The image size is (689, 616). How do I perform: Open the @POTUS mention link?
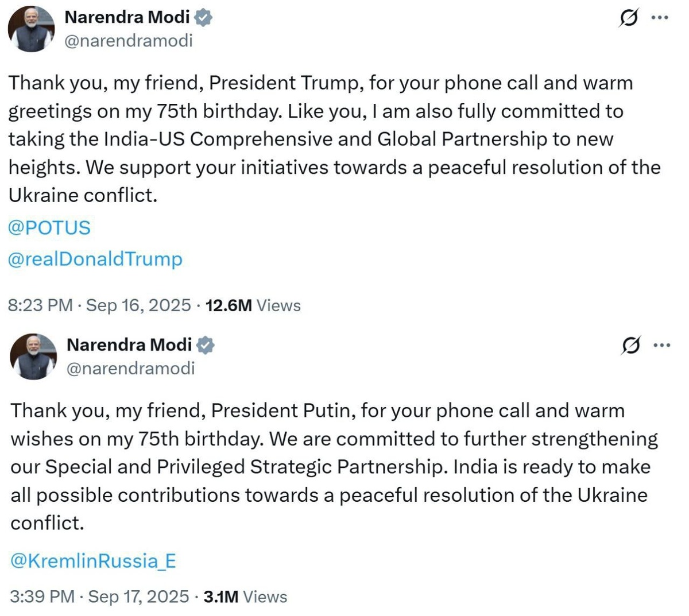(x=49, y=228)
